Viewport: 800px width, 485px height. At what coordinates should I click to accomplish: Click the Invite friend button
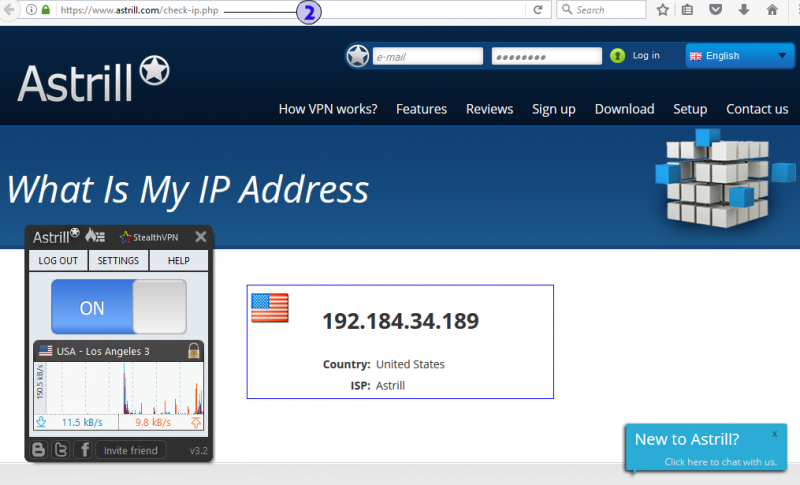click(131, 450)
